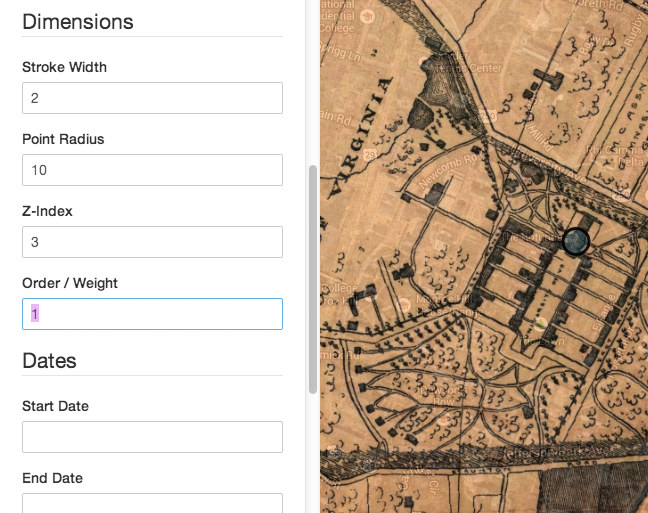Click the dark circular point marker on map

pyautogui.click(x=575, y=241)
